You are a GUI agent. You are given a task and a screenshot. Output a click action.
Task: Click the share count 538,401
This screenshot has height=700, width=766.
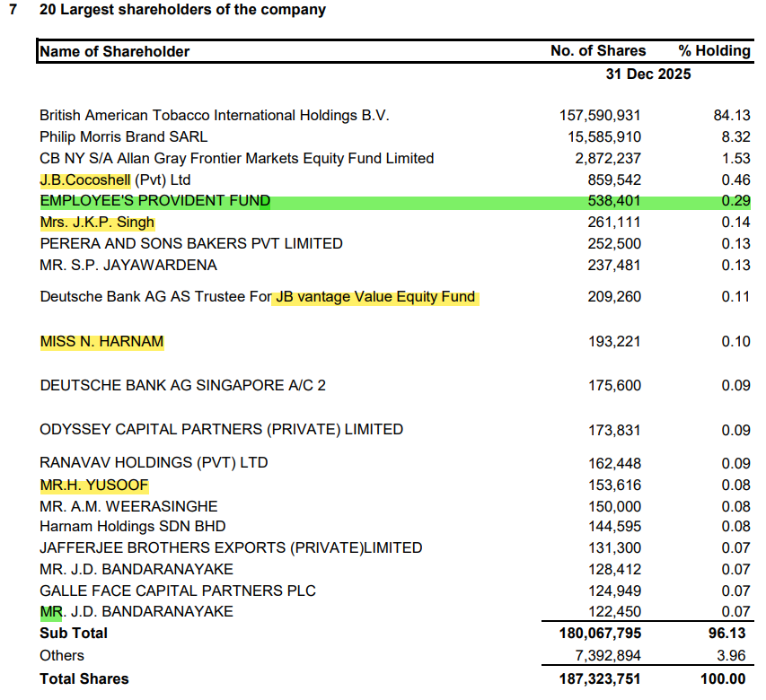(x=614, y=201)
